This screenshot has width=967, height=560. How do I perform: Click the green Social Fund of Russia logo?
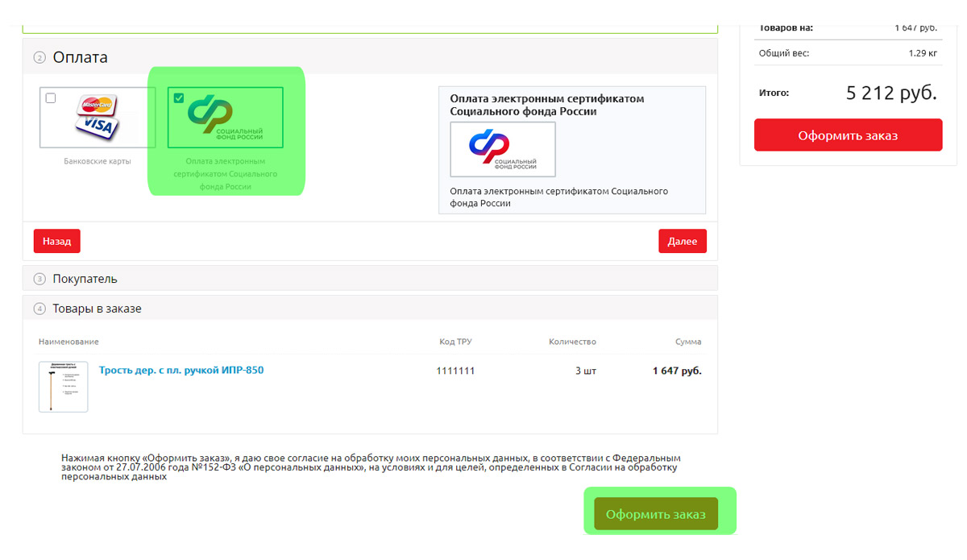coord(225,118)
